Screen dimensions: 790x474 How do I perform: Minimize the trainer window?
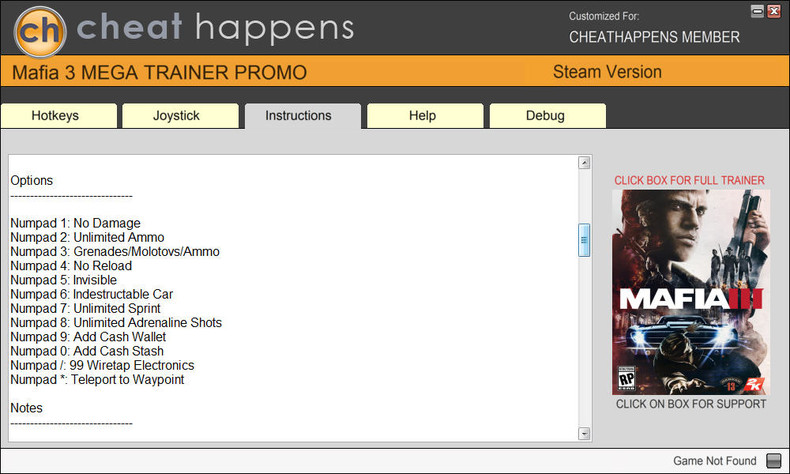pyautogui.click(x=757, y=11)
